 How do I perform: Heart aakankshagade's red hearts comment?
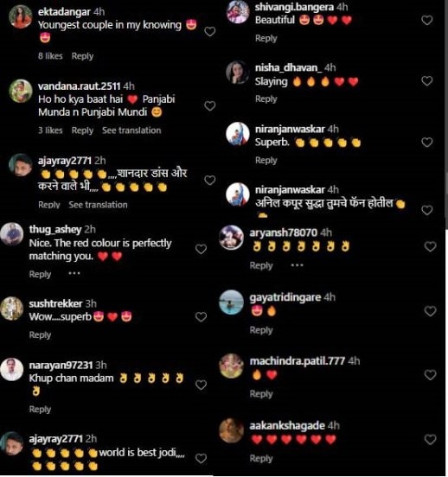pyautogui.click(x=430, y=440)
